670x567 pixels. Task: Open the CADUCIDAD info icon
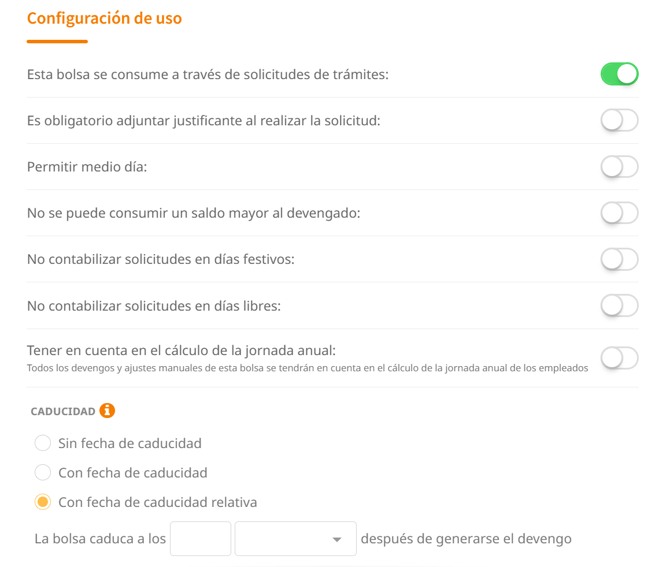click(107, 411)
